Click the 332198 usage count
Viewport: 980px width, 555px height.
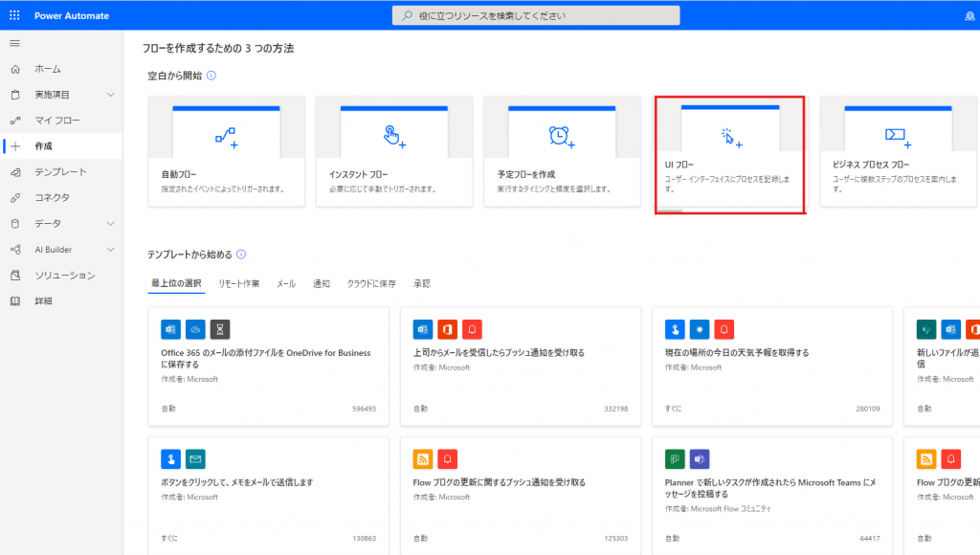pos(615,409)
